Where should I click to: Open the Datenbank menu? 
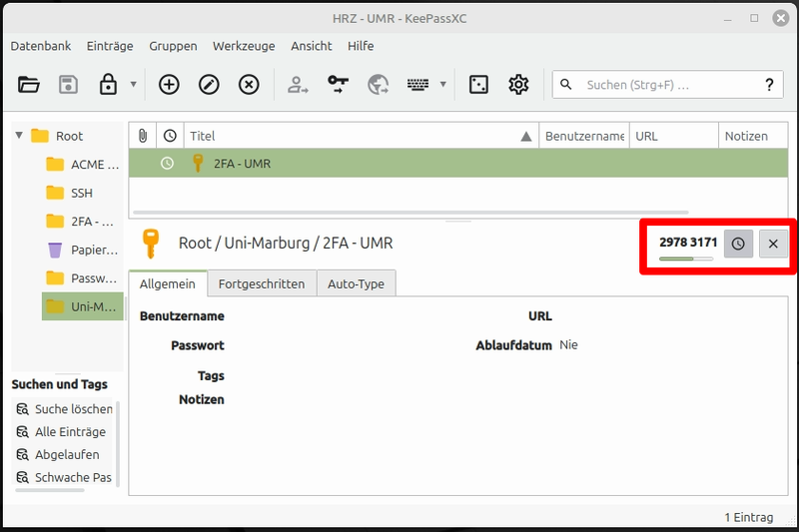41,46
